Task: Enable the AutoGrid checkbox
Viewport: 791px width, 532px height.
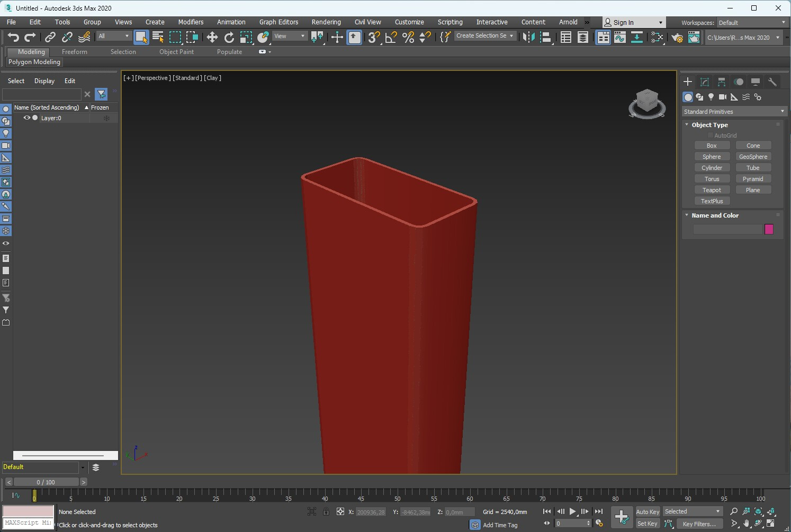Action: click(x=711, y=136)
